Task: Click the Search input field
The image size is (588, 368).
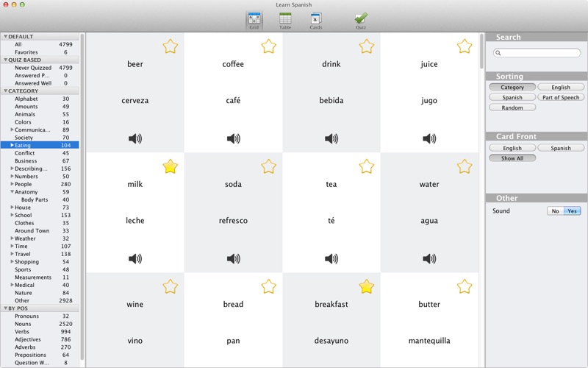Action: point(537,53)
